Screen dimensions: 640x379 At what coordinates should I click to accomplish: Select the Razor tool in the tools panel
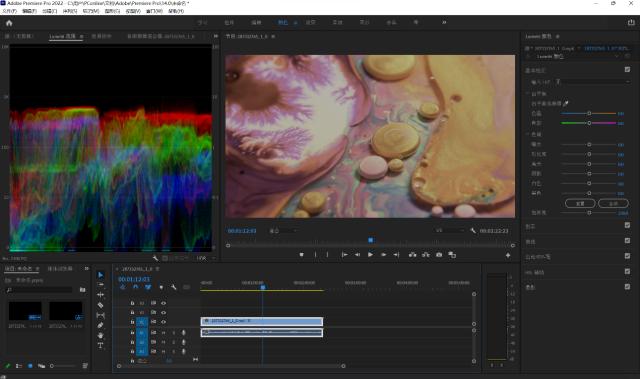pyautogui.click(x=101, y=305)
